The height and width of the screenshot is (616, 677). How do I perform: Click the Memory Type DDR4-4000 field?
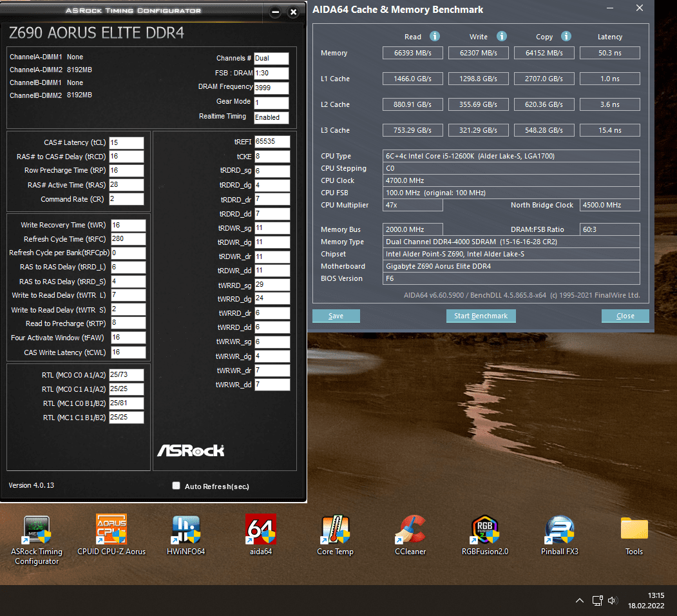[x=511, y=242]
